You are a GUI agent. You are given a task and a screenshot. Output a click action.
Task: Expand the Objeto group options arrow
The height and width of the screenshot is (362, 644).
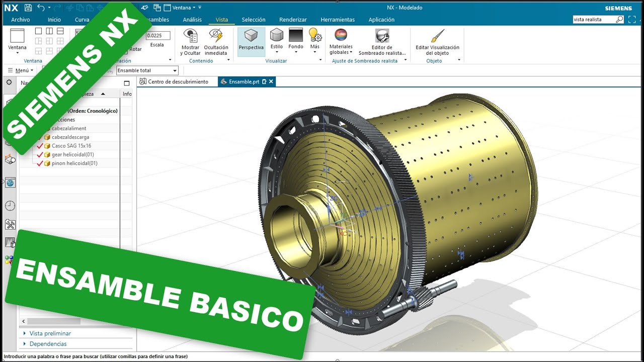point(459,60)
